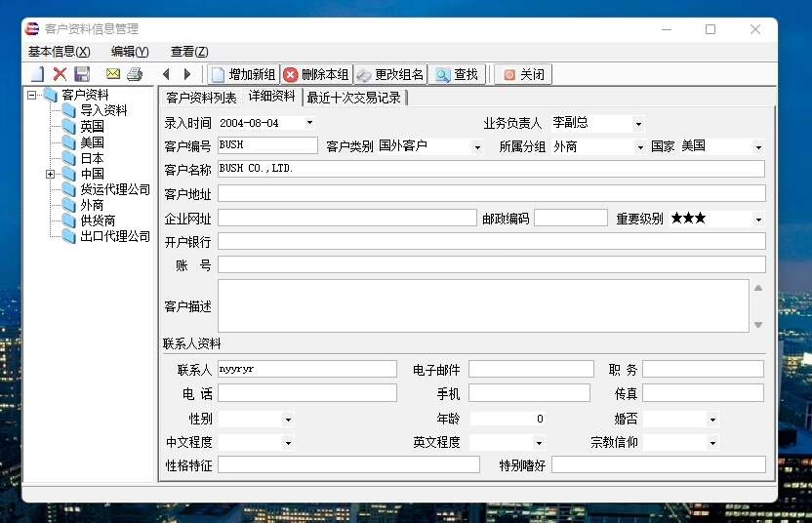Click 关闭 button in toolbar
The height and width of the screenshot is (523, 812).
[523, 74]
